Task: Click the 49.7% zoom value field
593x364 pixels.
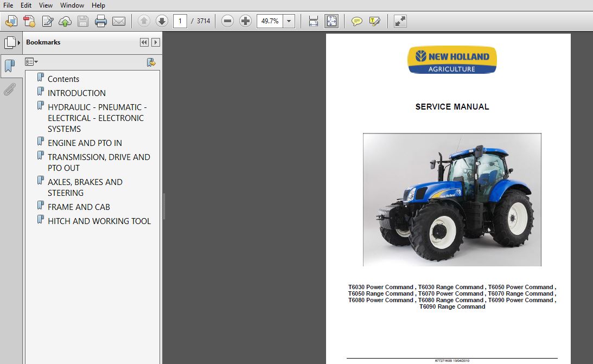Action: click(270, 21)
